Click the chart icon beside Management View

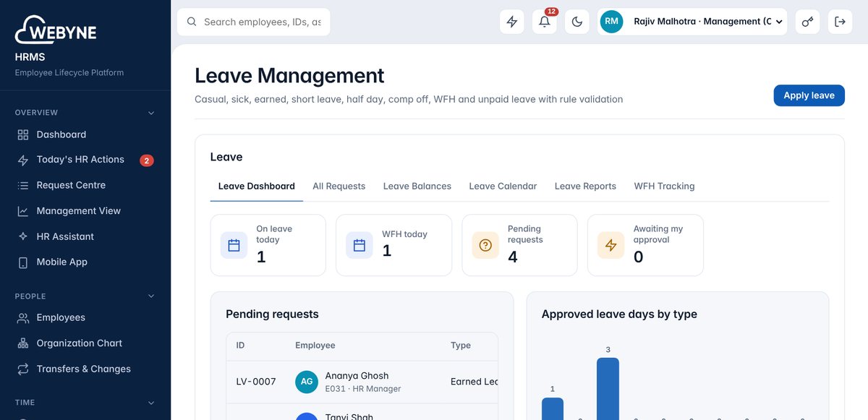click(x=23, y=211)
